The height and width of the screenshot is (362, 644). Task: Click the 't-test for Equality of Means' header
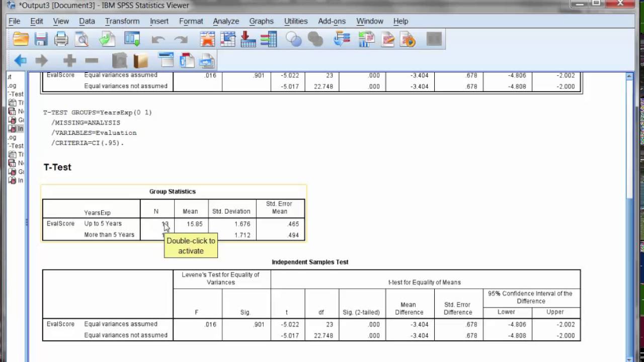(425, 283)
